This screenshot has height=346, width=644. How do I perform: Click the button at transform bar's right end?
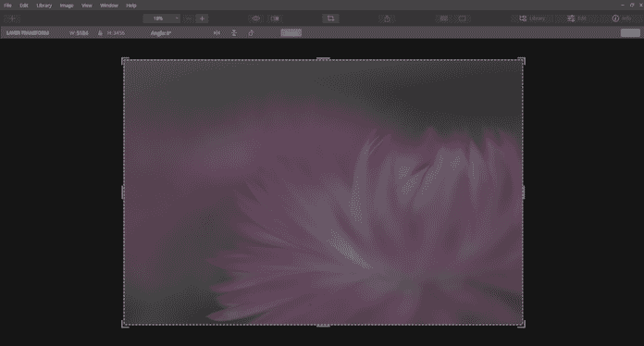click(630, 32)
